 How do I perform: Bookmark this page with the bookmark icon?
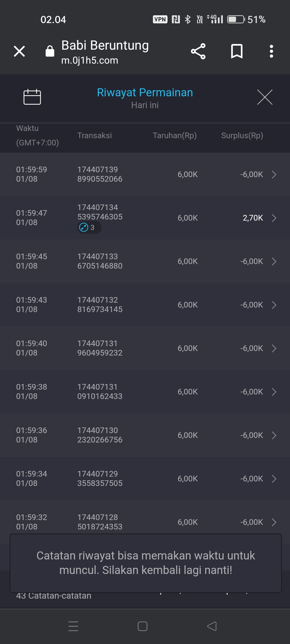(237, 51)
